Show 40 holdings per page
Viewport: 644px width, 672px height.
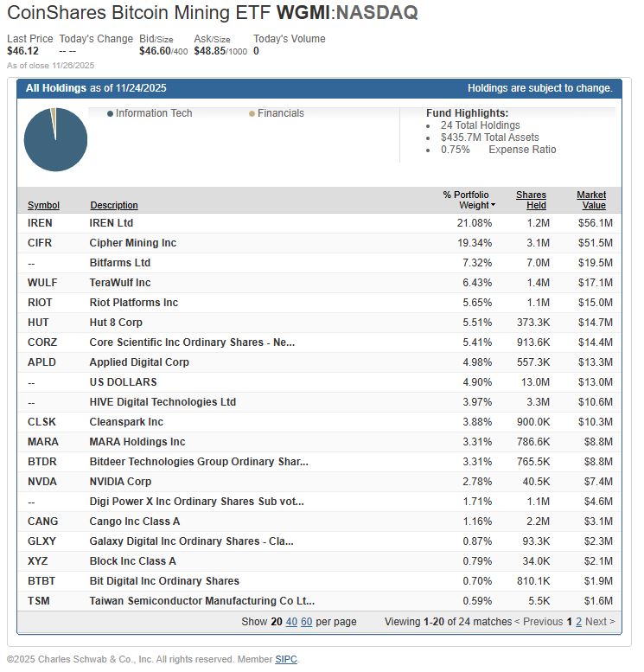pyautogui.click(x=291, y=621)
